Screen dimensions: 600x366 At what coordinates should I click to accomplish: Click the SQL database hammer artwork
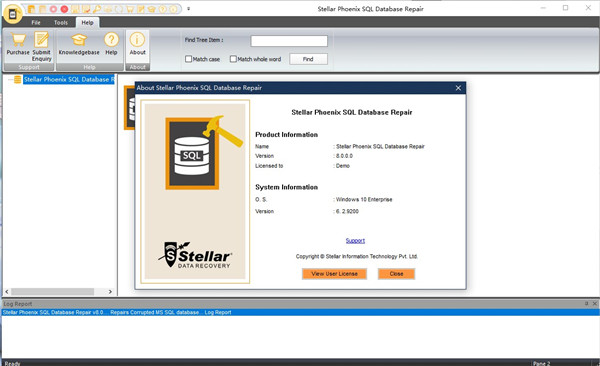203,152
